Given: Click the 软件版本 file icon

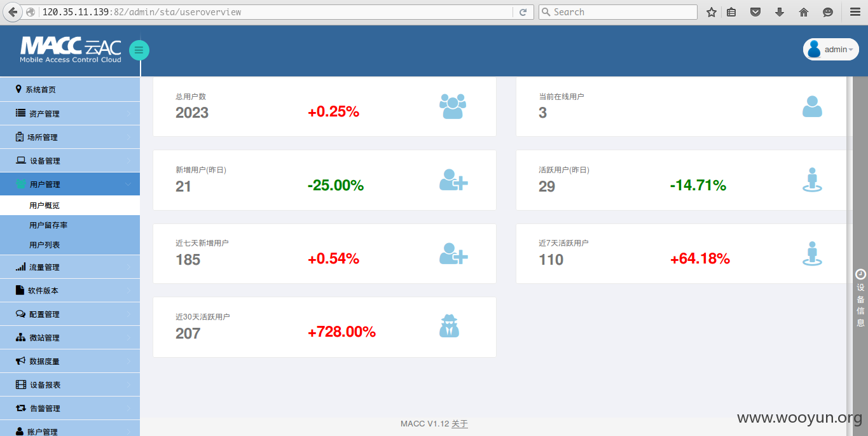Looking at the screenshot, I should [20, 290].
